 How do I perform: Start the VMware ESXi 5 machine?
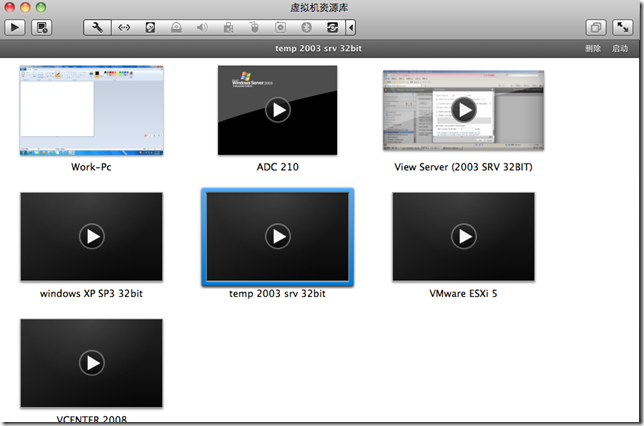[464, 236]
